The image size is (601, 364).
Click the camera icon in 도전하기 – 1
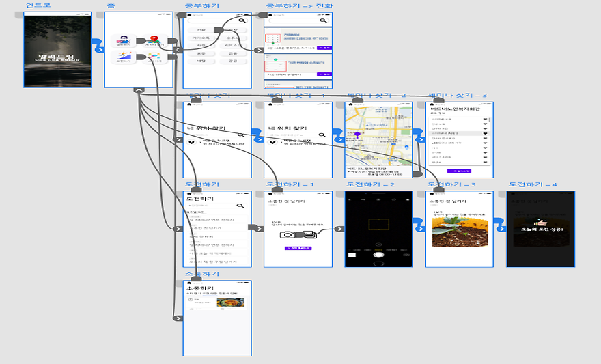pos(290,234)
